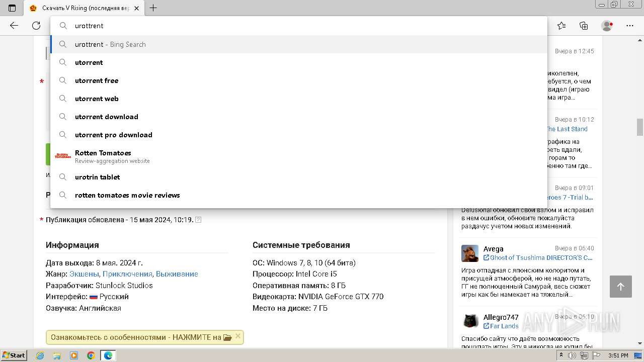Open Action Center flag icon
Screen dimensions: 644x362
[x=595, y=355]
